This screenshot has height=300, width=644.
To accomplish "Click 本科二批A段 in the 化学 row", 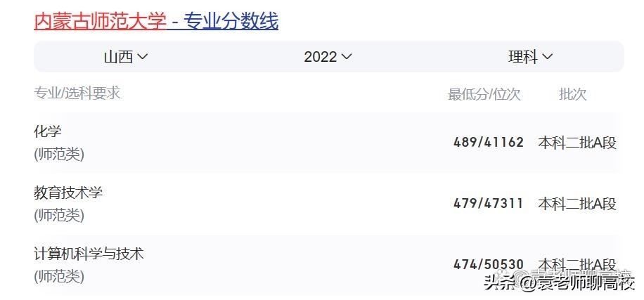I will click(577, 143).
